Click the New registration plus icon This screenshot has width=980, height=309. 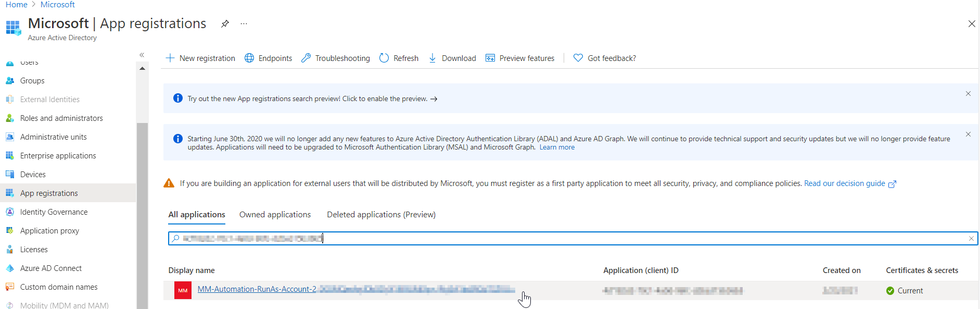[170, 58]
